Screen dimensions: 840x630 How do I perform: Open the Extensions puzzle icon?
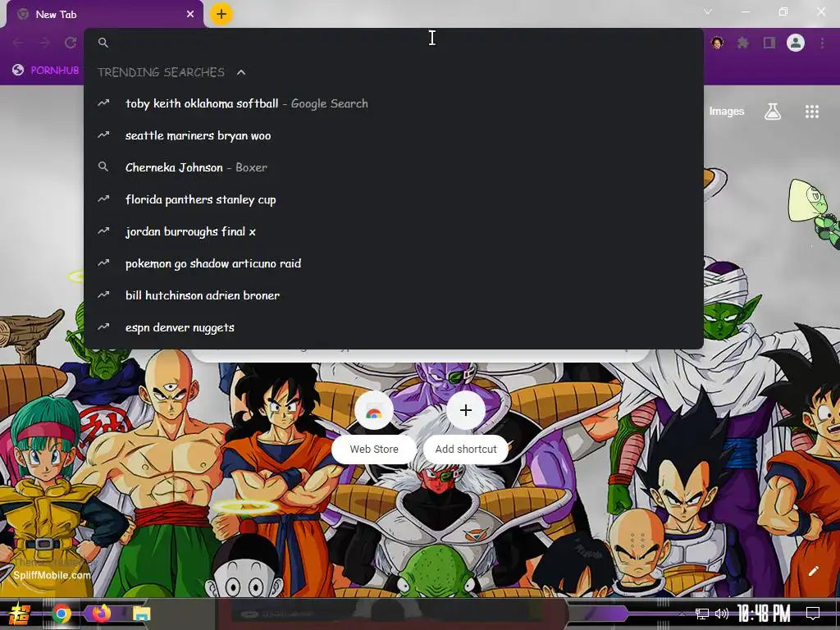pos(742,43)
